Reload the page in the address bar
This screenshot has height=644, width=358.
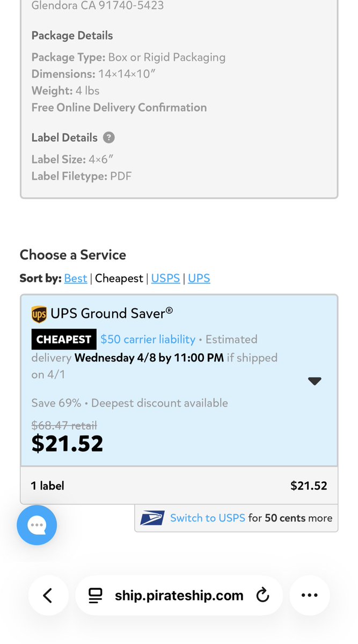point(262,595)
